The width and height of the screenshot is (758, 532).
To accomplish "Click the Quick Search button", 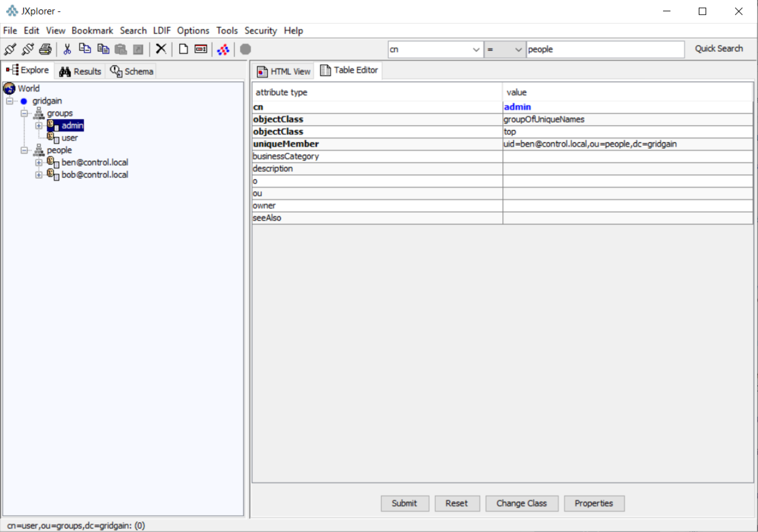I will 719,49.
